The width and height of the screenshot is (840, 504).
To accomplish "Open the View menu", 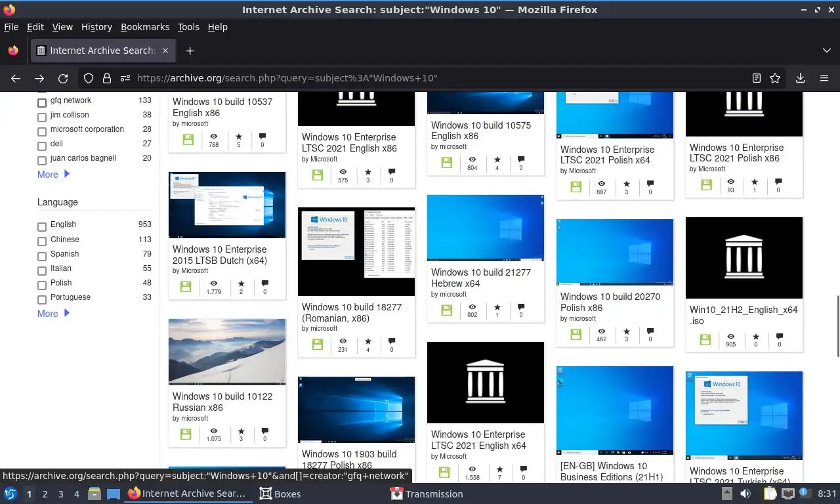I will click(x=62, y=27).
